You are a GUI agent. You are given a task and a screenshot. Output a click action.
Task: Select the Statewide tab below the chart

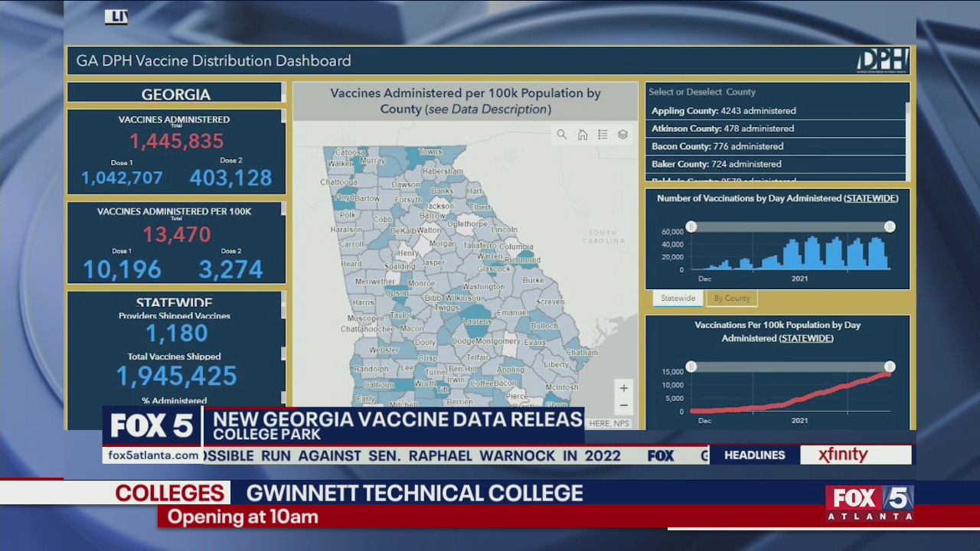pyautogui.click(x=677, y=298)
